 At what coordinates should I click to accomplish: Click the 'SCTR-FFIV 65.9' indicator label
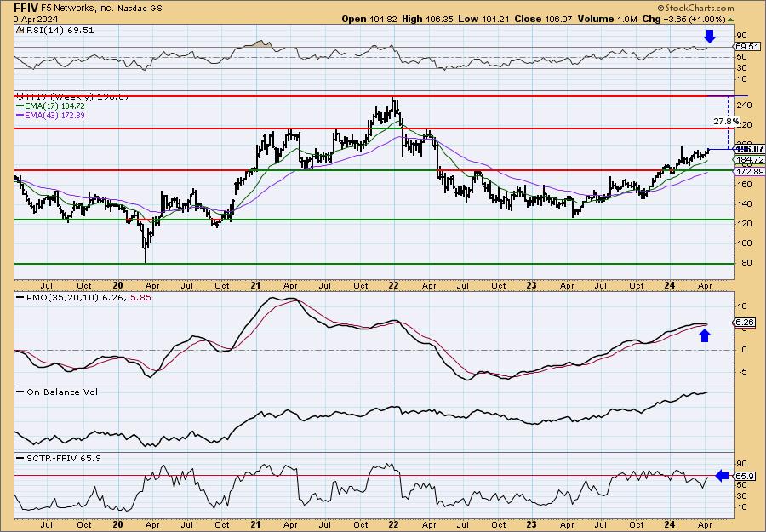64,458
